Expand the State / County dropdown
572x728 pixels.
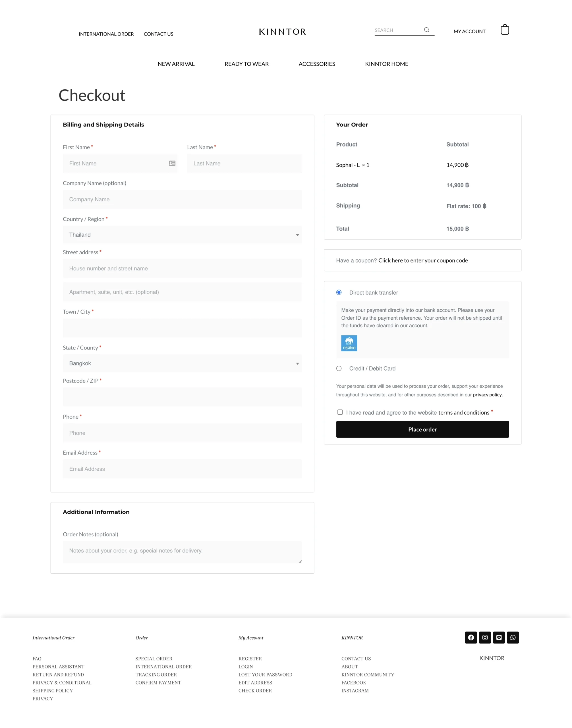[x=182, y=363]
